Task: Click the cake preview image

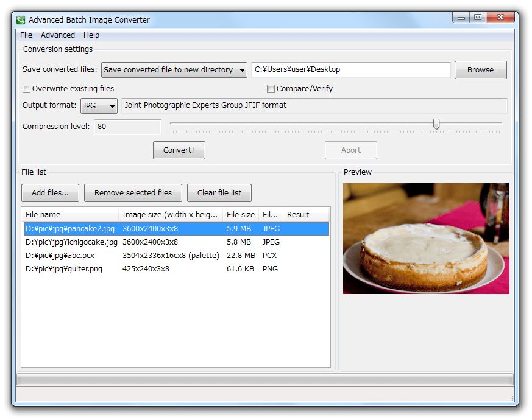Action: point(426,239)
